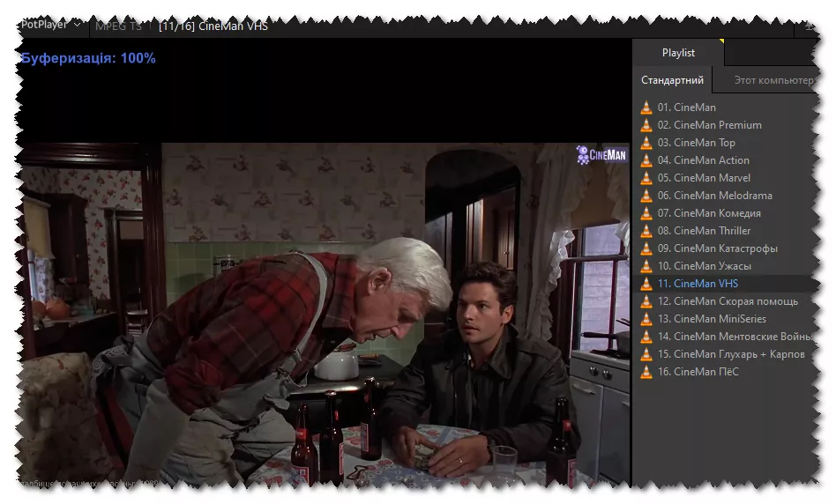The height and width of the screenshot is (504, 836).
Task: Click cone icon beside 09. CineMan Катастрофы
Action: point(646,248)
